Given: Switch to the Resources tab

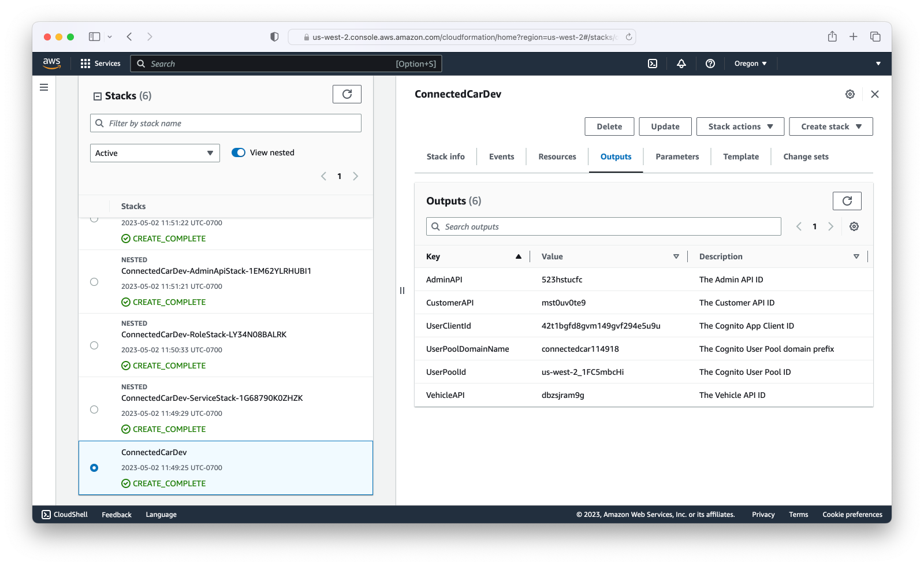Looking at the screenshot, I should (557, 157).
